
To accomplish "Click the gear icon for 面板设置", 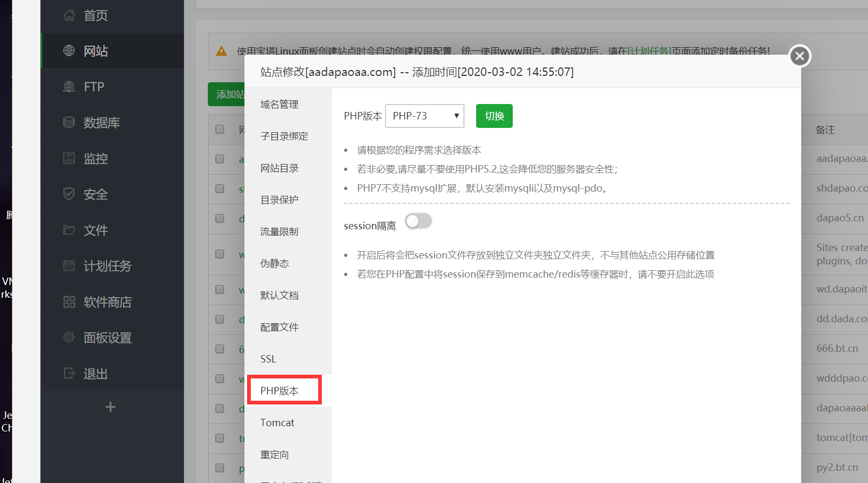I will coord(69,338).
